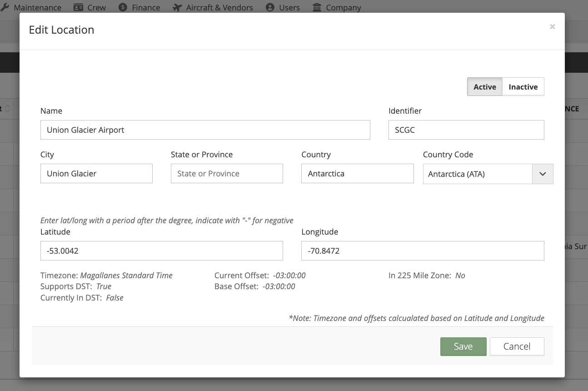This screenshot has width=588, height=391.
Task: Save the location changes
Action: (x=463, y=346)
